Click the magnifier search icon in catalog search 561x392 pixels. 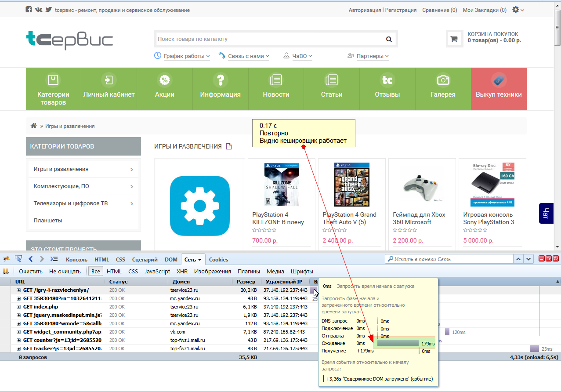(389, 39)
